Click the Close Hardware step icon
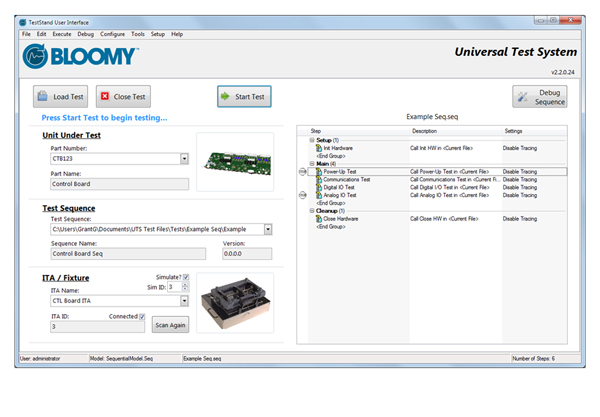Viewport: 600px width, 417px height. pyautogui.click(x=319, y=219)
